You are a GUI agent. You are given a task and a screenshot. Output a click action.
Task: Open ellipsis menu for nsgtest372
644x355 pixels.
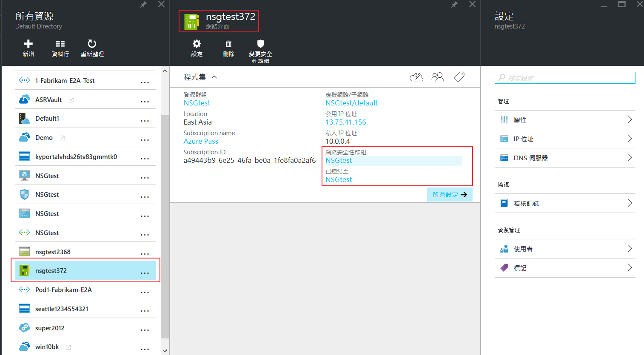(x=145, y=273)
